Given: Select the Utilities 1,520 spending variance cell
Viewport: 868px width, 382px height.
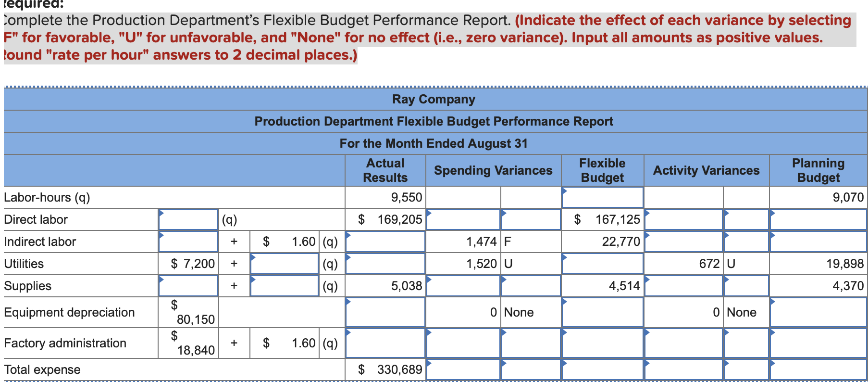Looking at the screenshot, I should [463, 264].
